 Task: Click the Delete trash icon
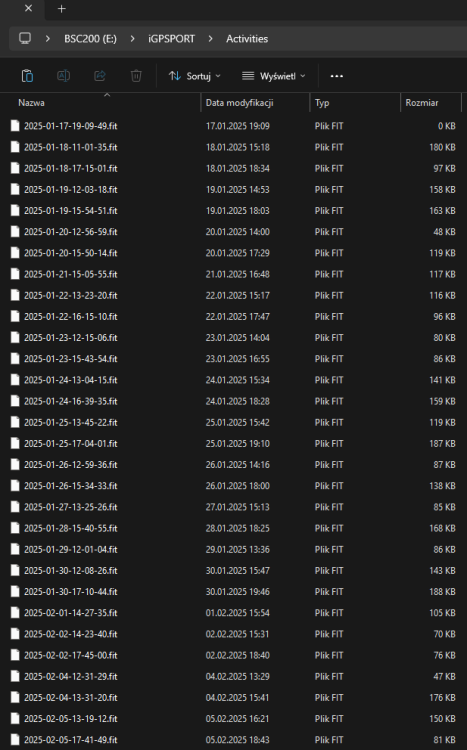tap(136, 76)
